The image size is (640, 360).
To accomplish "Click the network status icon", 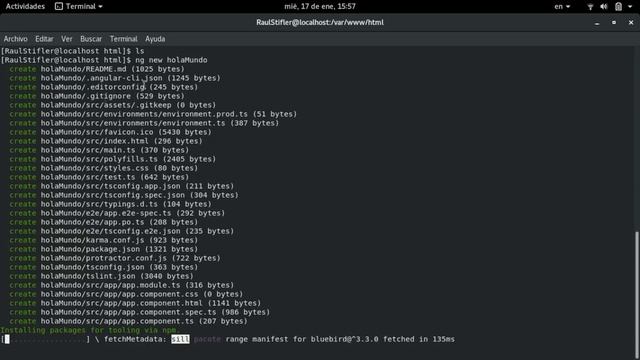I will [590, 7].
